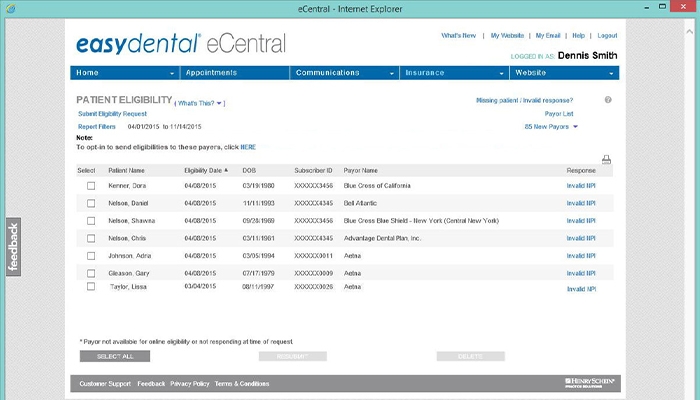Open Invalid NPI response for Kenner, Dora
The image size is (700, 400).
pos(581,186)
